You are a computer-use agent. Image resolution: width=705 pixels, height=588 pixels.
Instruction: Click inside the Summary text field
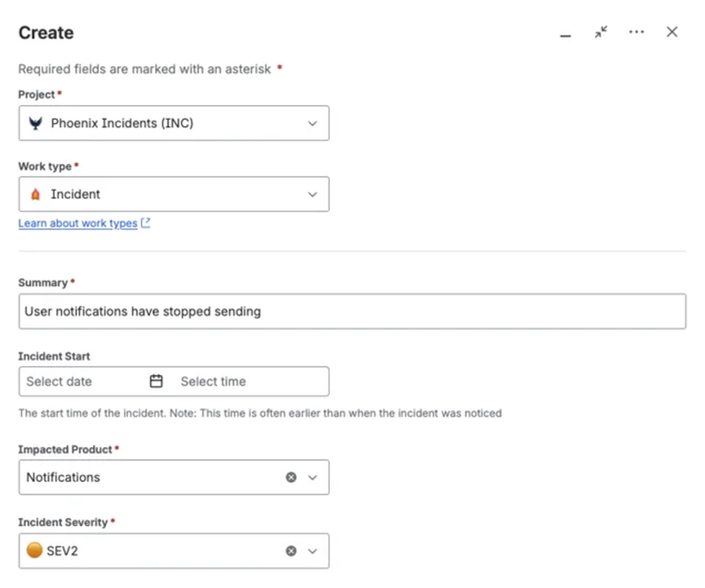[352, 311]
